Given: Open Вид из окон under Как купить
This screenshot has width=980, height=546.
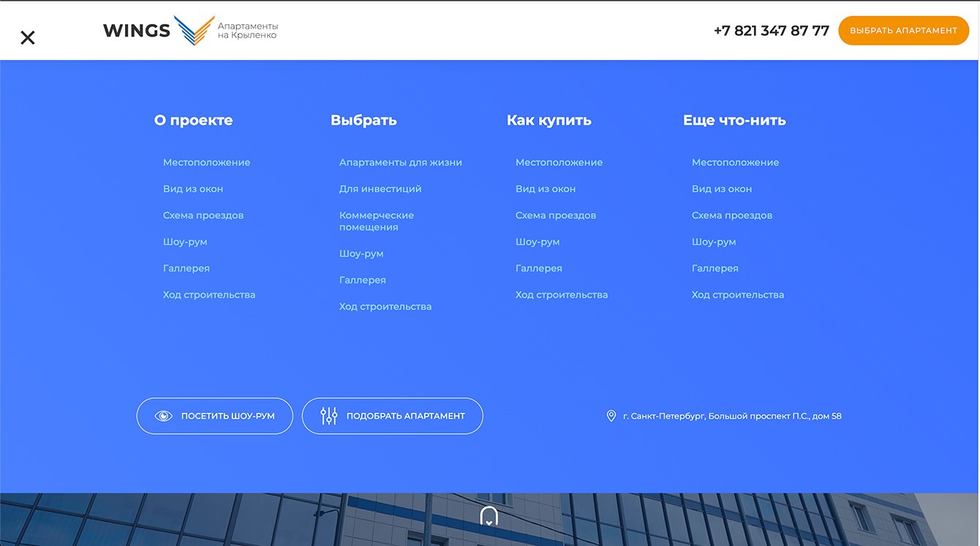Looking at the screenshot, I should (546, 189).
